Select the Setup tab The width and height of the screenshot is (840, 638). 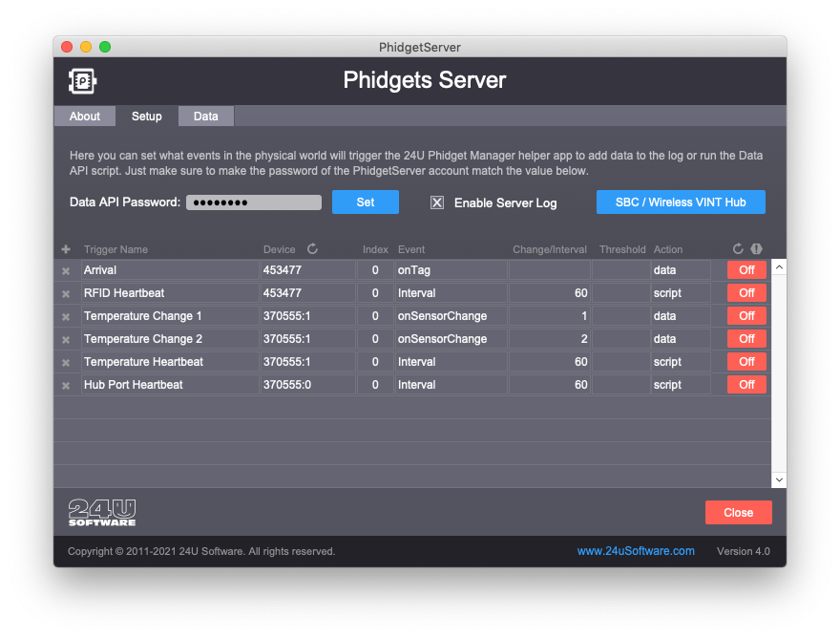point(147,116)
